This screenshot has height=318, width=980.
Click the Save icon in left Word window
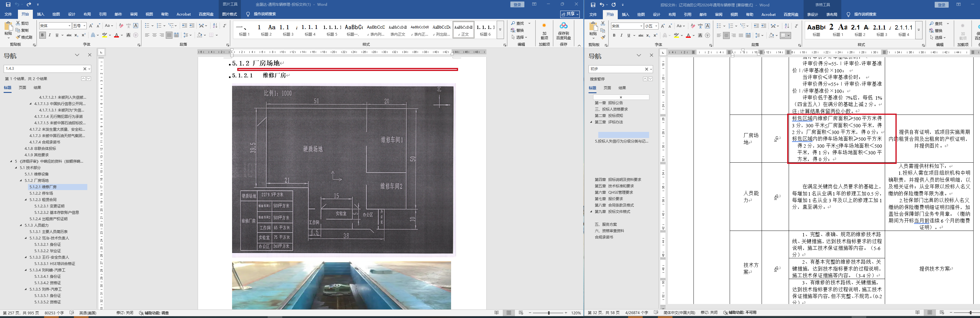pyautogui.click(x=8, y=5)
